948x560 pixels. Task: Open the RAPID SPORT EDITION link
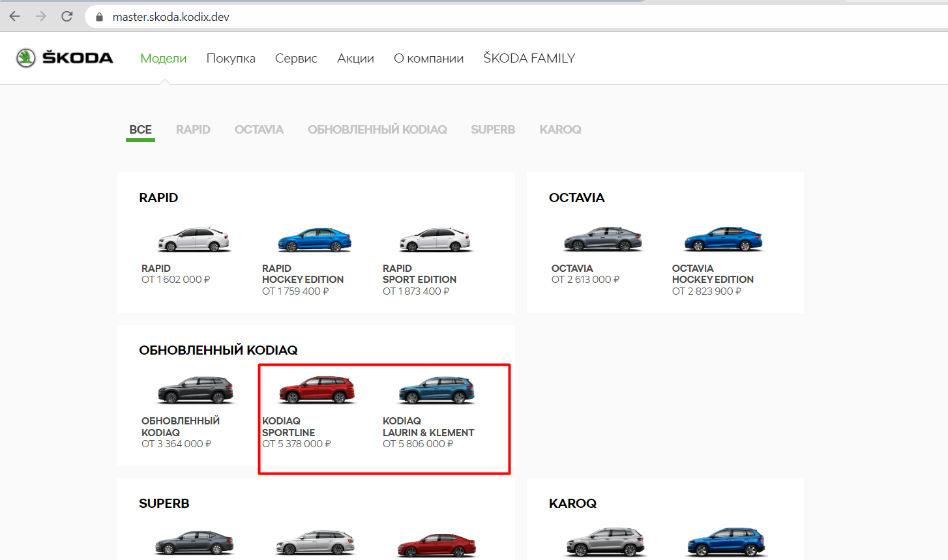pyautogui.click(x=419, y=274)
